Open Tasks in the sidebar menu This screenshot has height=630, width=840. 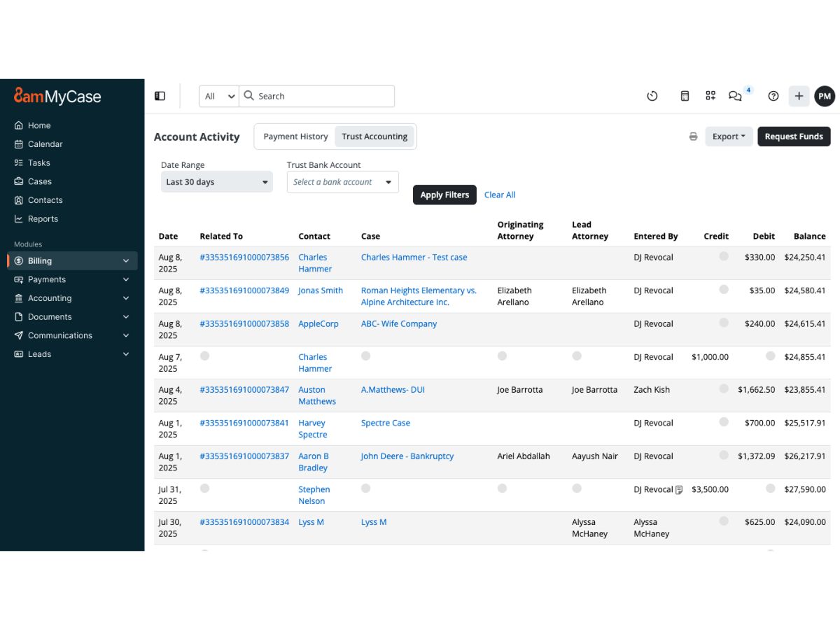pos(39,162)
